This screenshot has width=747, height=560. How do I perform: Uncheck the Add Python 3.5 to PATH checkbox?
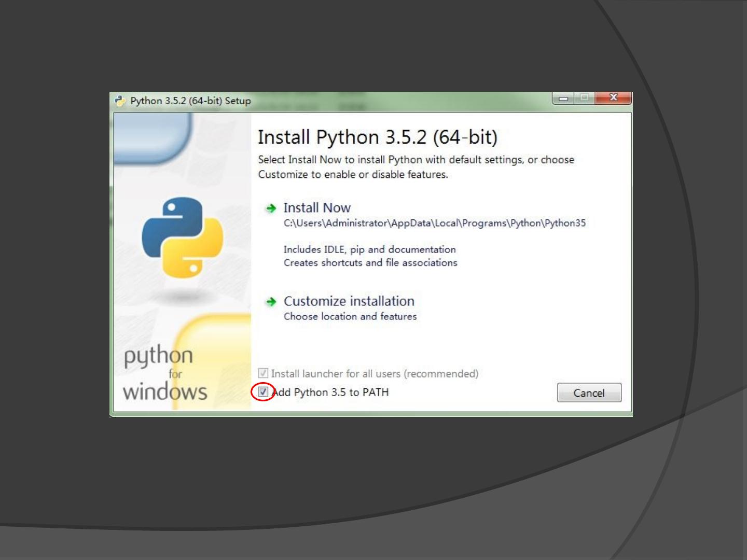point(263,392)
